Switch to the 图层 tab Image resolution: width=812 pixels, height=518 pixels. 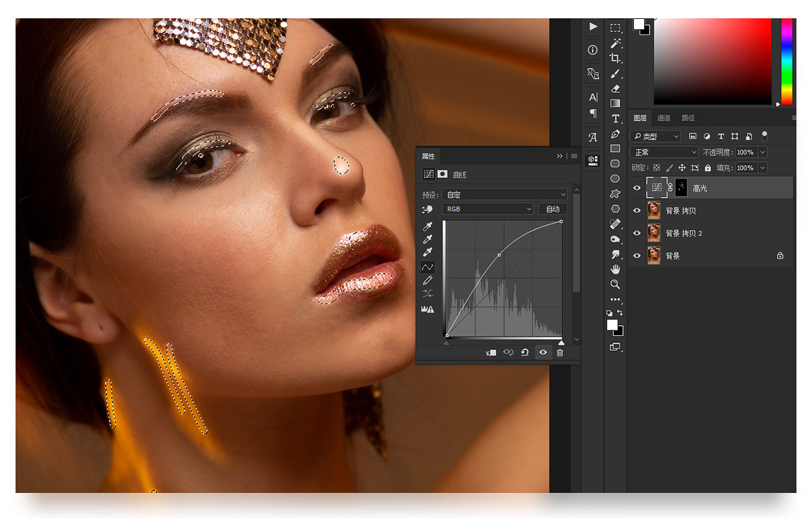point(639,118)
